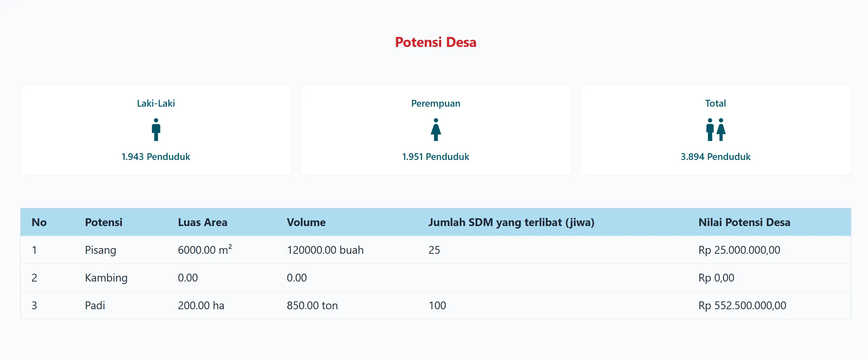Click the Rp 552.500.000,00 value
Image resolution: width=868 pixels, height=359 pixels.
coord(742,306)
